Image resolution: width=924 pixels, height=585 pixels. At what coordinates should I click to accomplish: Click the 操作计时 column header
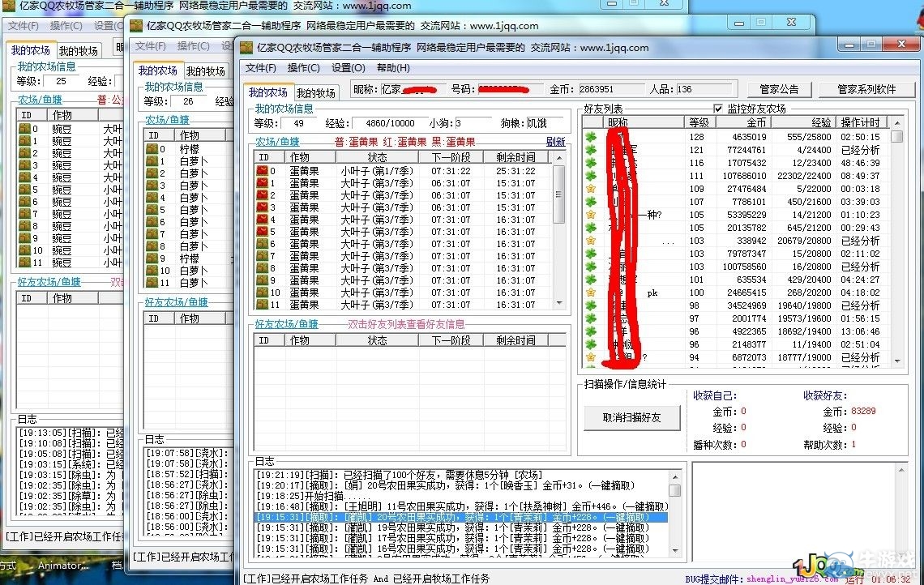(x=860, y=122)
